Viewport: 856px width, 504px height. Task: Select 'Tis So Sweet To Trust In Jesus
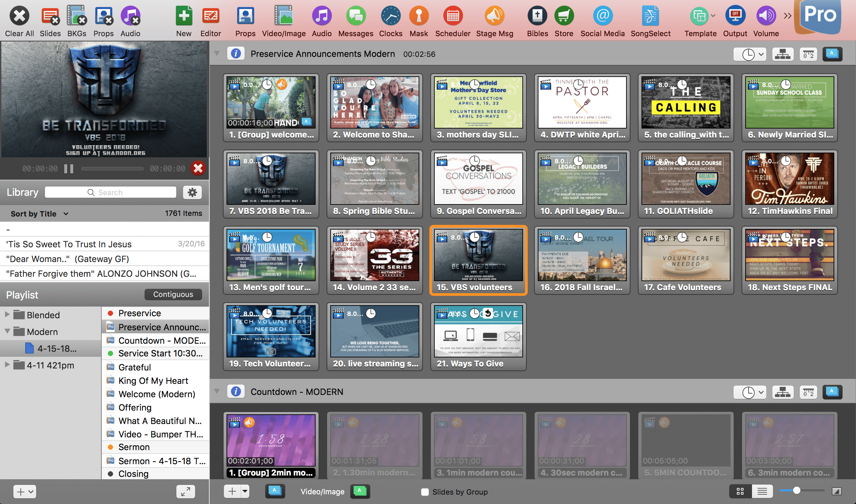click(104, 244)
